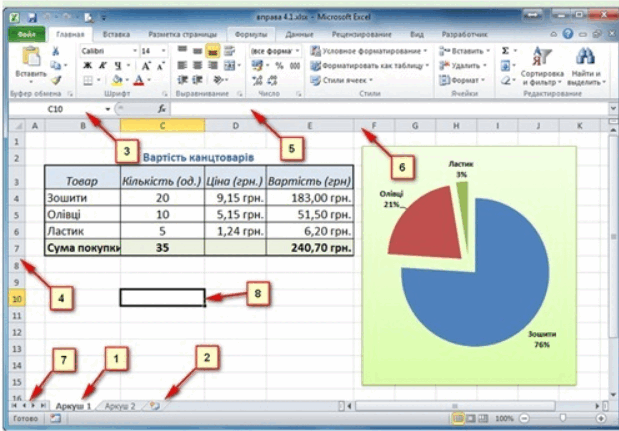
Task: Click the zoom in plus button
Action: pos(601,418)
